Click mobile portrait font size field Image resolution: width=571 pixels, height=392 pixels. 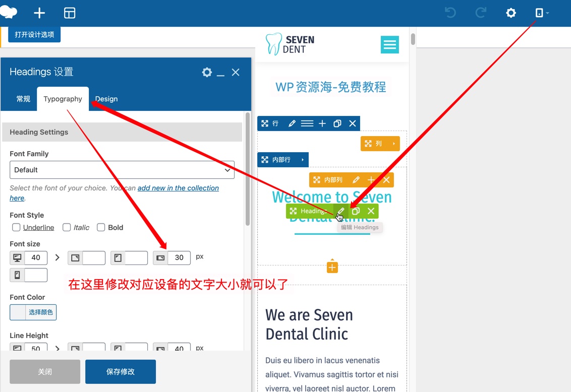point(36,275)
